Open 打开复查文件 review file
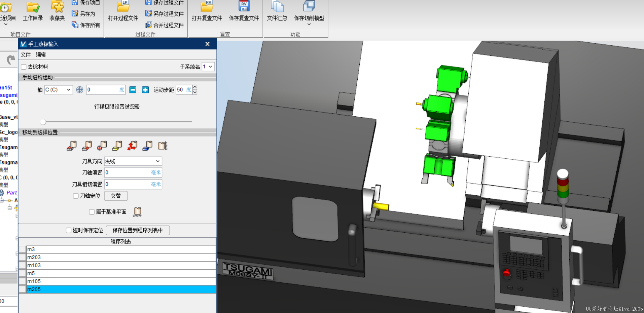This screenshot has height=313, width=644. click(207, 11)
